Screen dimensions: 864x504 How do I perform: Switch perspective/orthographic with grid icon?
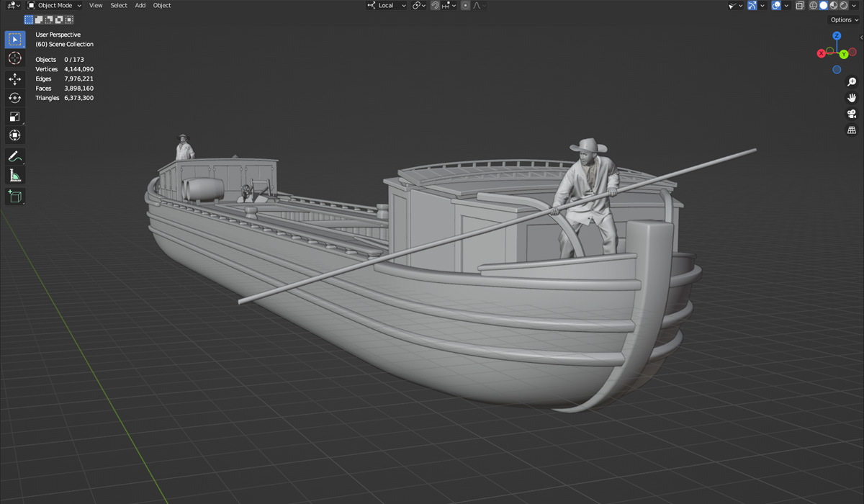pyautogui.click(x=852, y=130)
